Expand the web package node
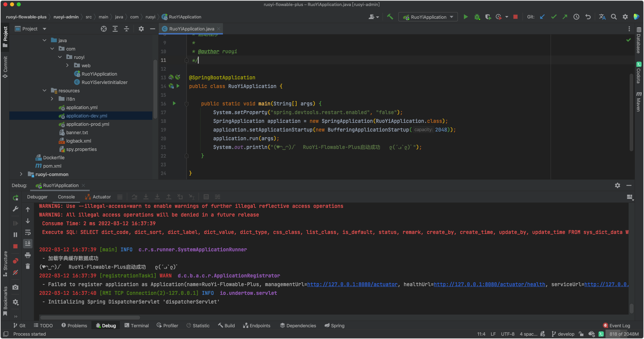This screenshot has height=339, width=644. tap(67, 65)
